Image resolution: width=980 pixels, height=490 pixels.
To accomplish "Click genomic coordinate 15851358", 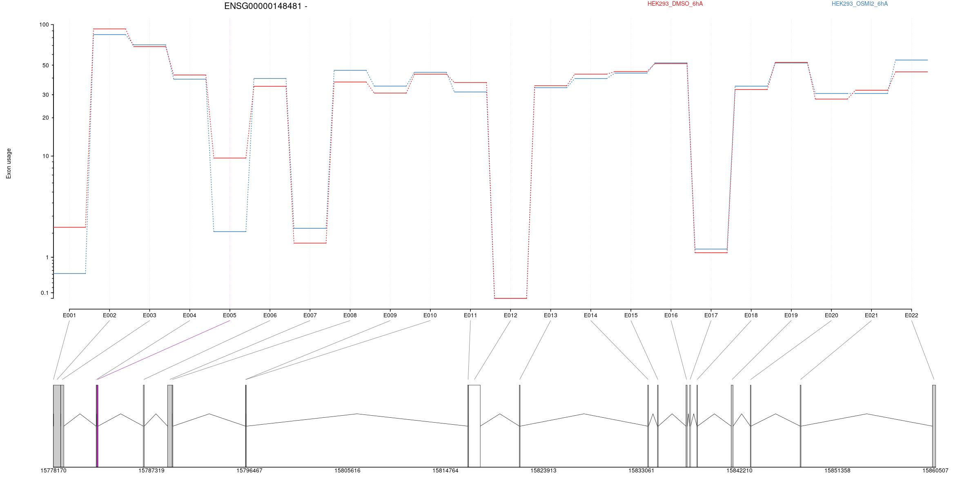I will (837, 470).
